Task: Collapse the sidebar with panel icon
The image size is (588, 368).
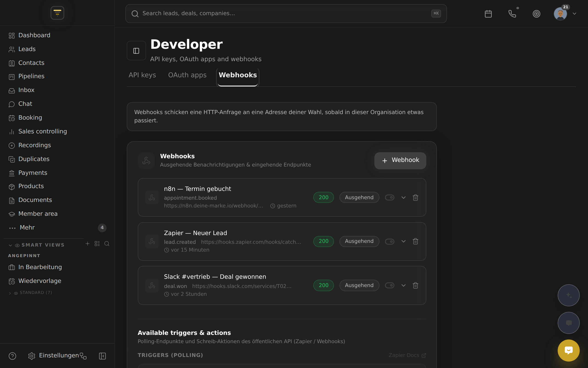Action: (x=102, y=356)
